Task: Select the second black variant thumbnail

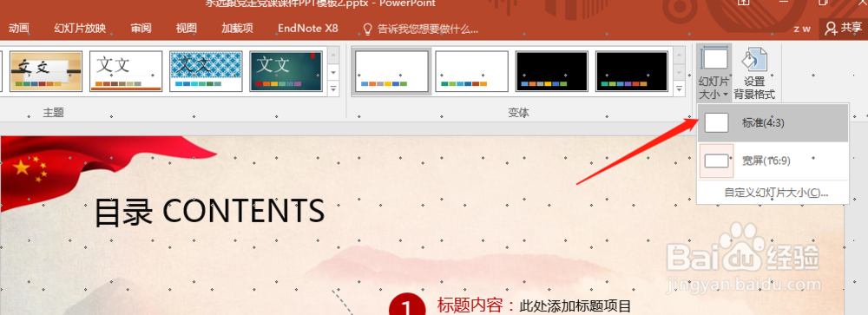Action: [x=632, y=71]
